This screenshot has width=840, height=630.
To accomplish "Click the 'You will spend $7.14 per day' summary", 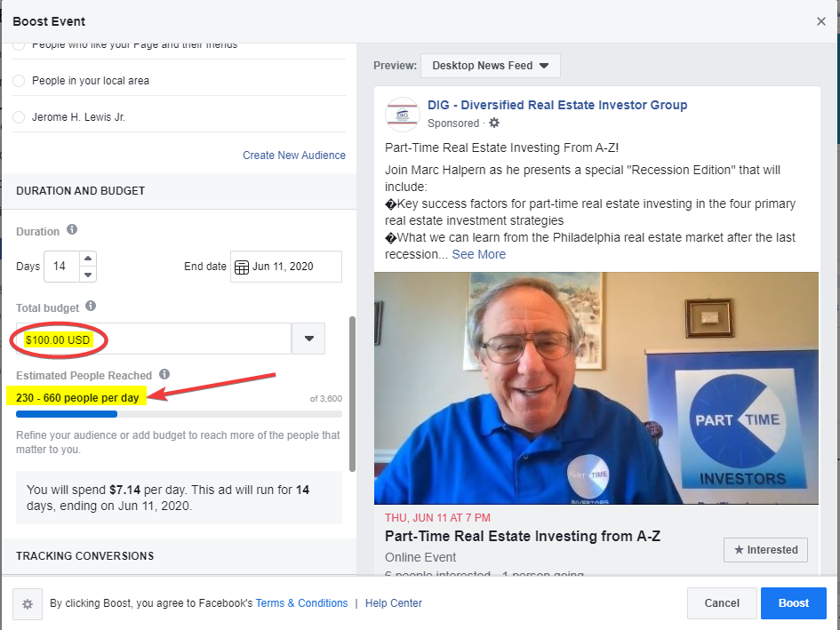I will pos(179,498).
